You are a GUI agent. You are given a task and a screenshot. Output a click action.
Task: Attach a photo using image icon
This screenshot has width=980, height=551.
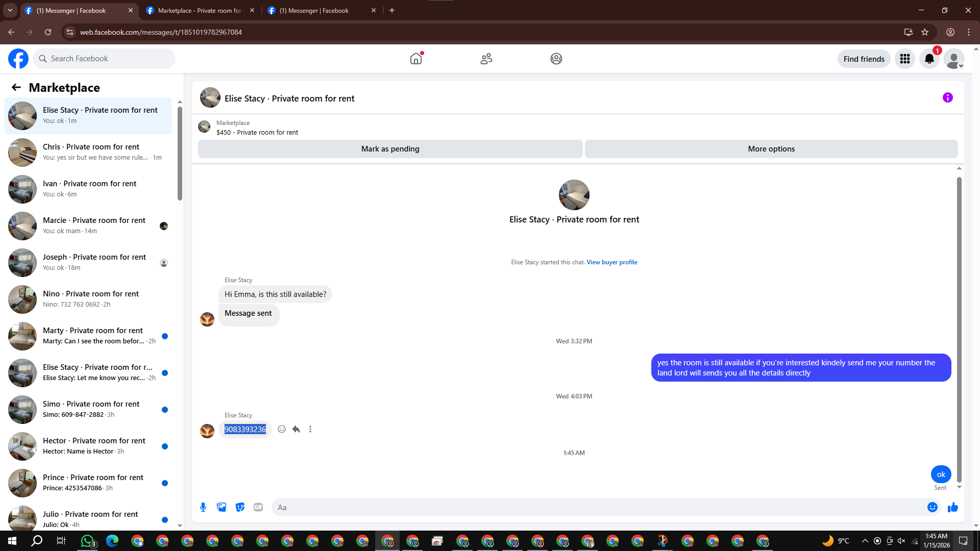222,507
